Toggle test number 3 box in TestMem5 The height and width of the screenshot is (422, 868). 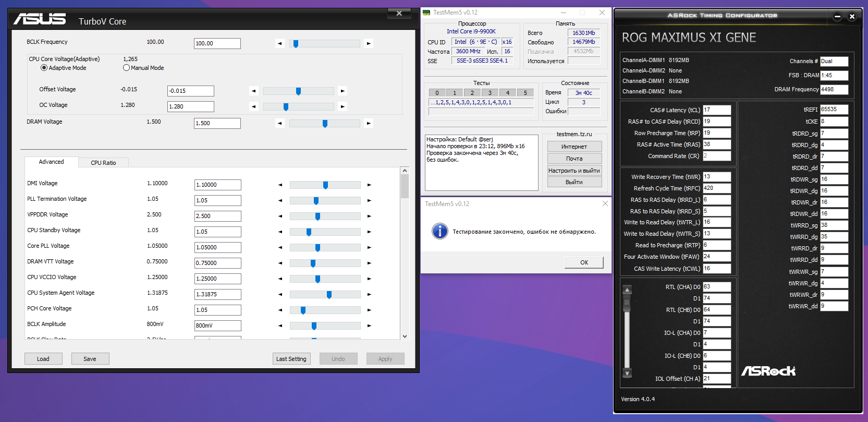[490, 93]
